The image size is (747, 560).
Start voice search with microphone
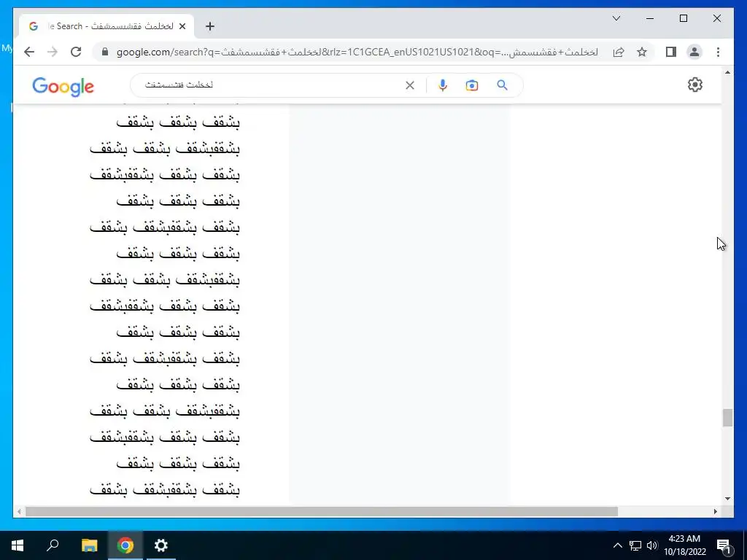click(443, 85)
